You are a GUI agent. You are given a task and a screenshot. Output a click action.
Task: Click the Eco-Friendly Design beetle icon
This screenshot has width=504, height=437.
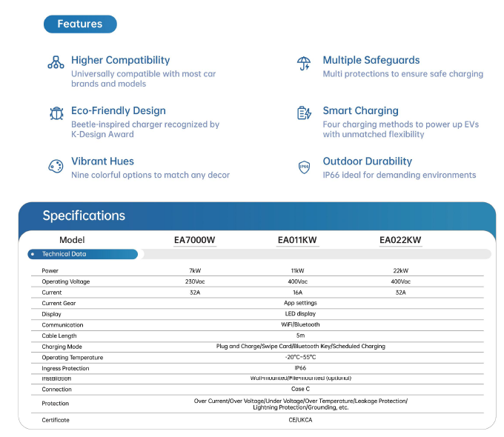56,113
